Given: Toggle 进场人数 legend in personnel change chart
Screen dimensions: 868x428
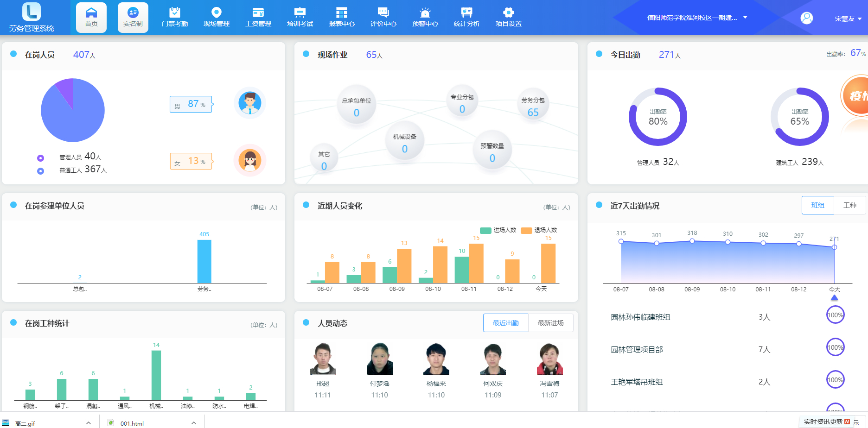Looking at the screenshot, I should (x=498, y=230).
